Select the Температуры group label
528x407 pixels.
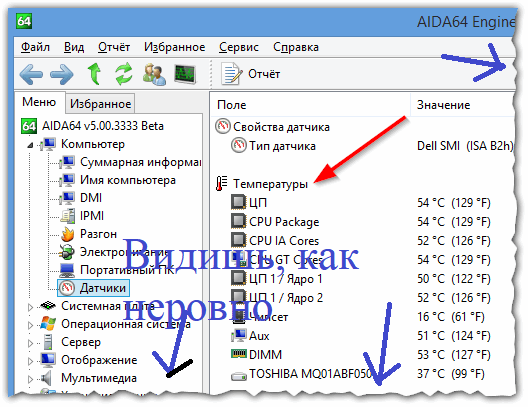[x=270, y=184]
